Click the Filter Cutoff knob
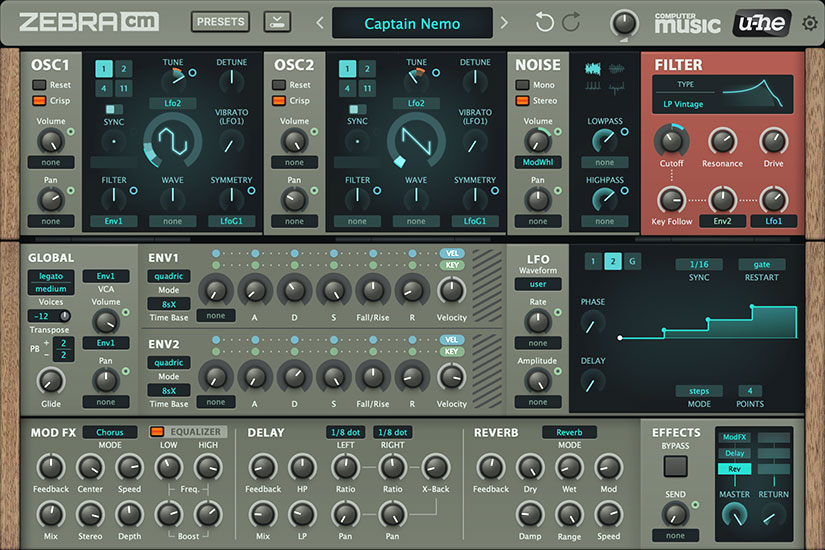This screenshot has width=825, height=550. pos(671,141)
